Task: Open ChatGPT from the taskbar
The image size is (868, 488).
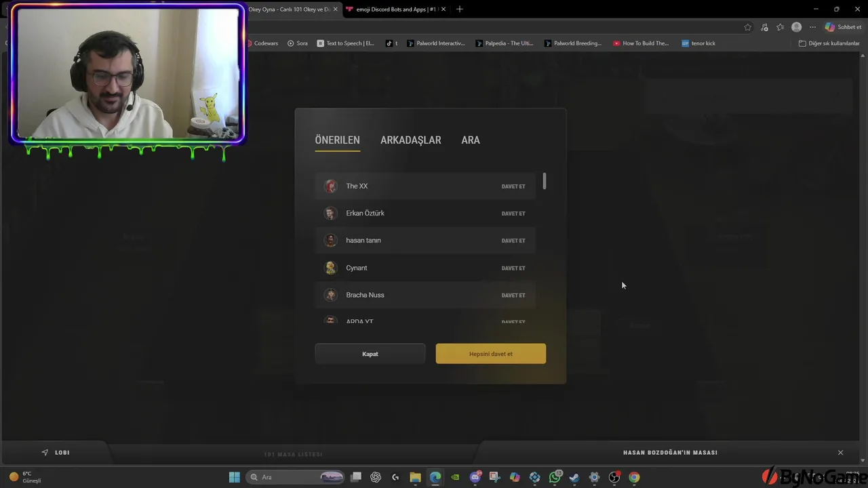Action: [x=376, y=477]
